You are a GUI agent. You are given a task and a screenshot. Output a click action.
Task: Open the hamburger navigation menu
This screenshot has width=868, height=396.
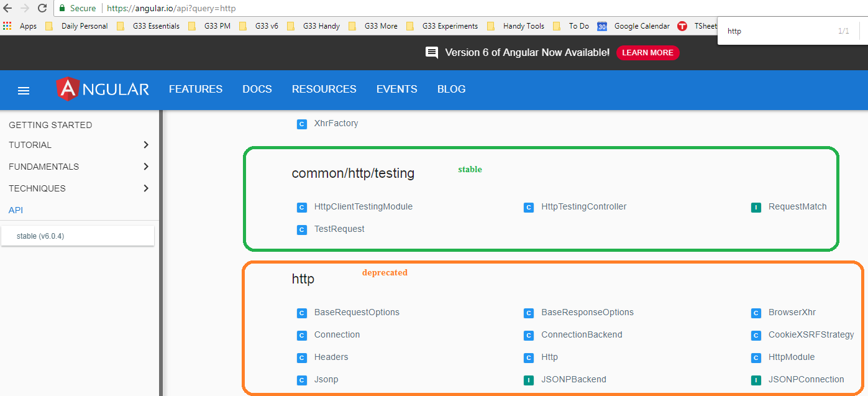coord(23,90)
